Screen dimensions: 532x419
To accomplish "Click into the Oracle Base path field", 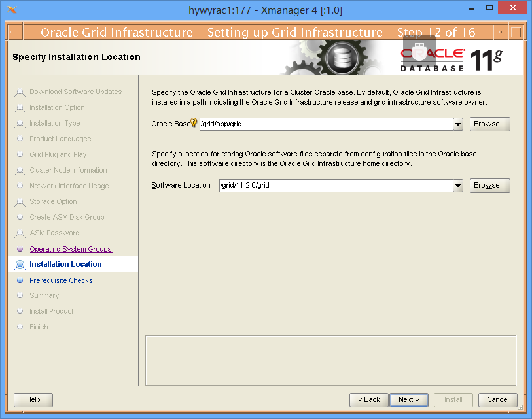I will [x=327, y=124].
